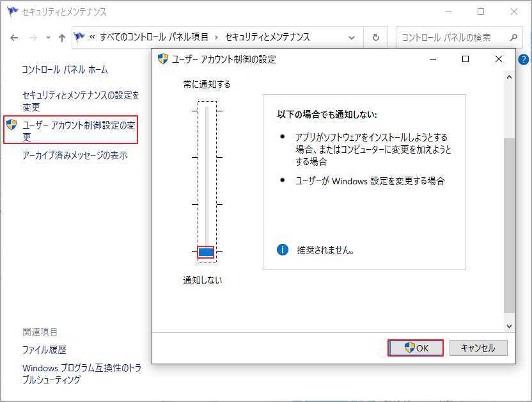Click the UAC slider thumb at bottom

[206, 252]
